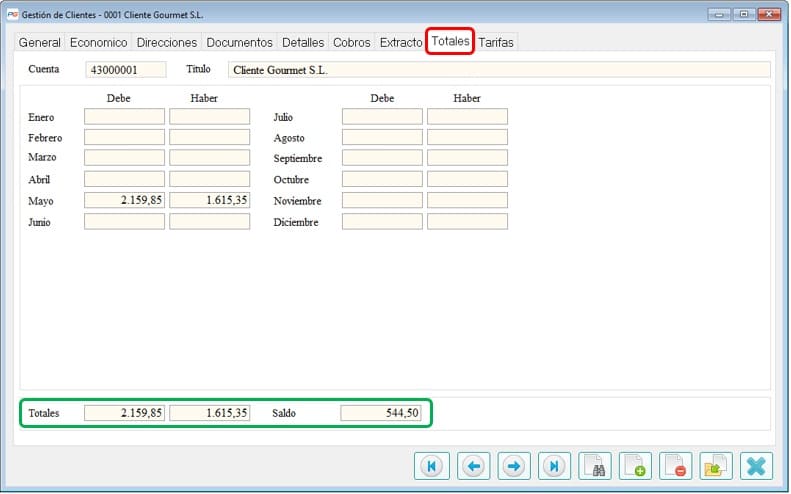Go to the first client record
The image size is (791, 494).
[431, 466]
